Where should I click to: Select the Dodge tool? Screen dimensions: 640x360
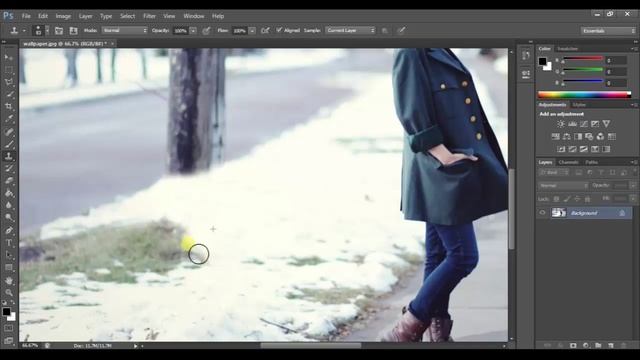coord(9,218)
